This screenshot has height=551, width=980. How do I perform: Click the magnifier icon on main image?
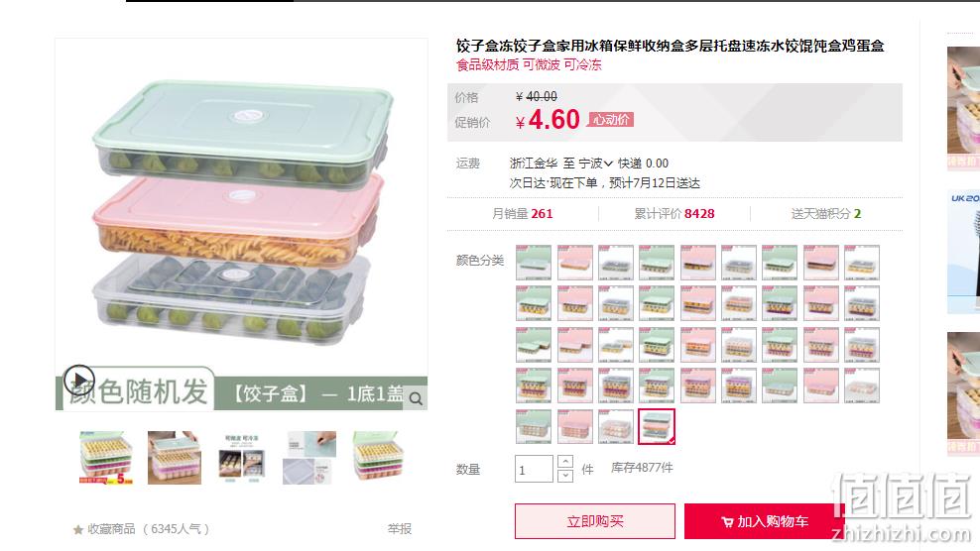click(x=416, y=398)
